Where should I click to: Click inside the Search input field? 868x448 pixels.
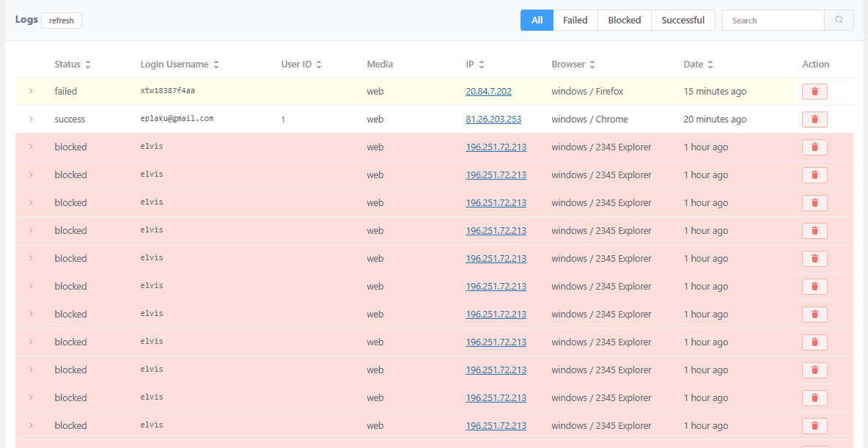[x=770, y=20]
